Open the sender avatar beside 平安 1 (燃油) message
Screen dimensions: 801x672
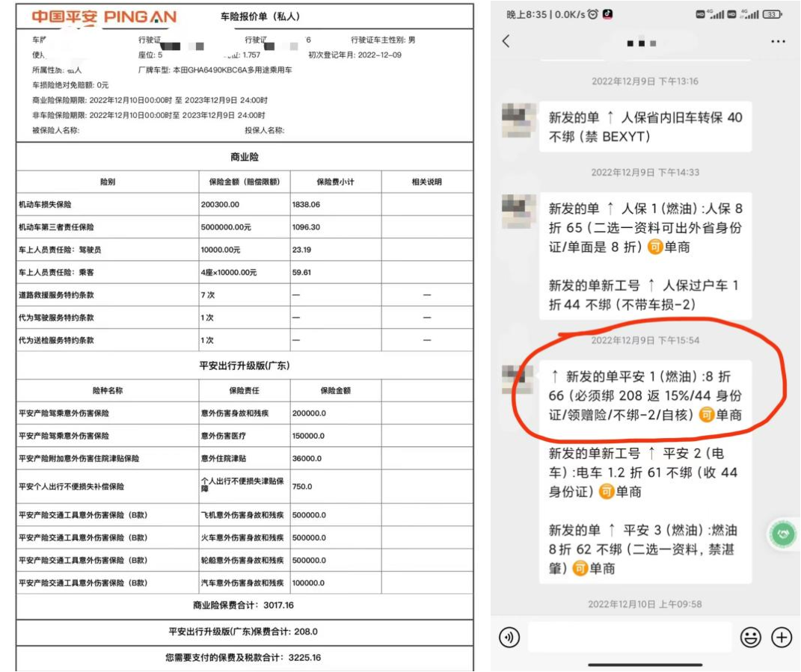(x=518, y=378)
